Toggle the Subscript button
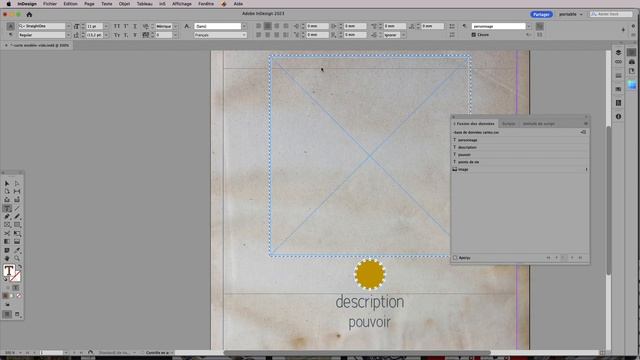640x360 pixels. 126,35
